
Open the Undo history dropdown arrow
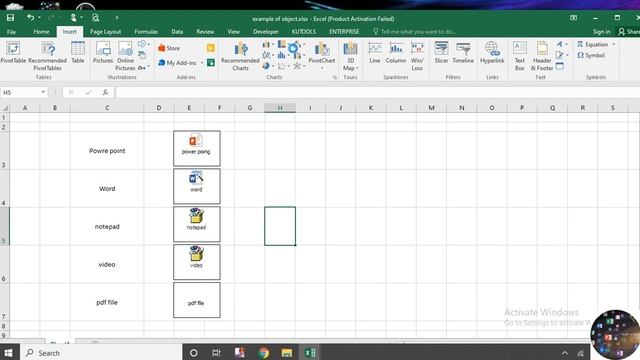[x=39, y=18]
